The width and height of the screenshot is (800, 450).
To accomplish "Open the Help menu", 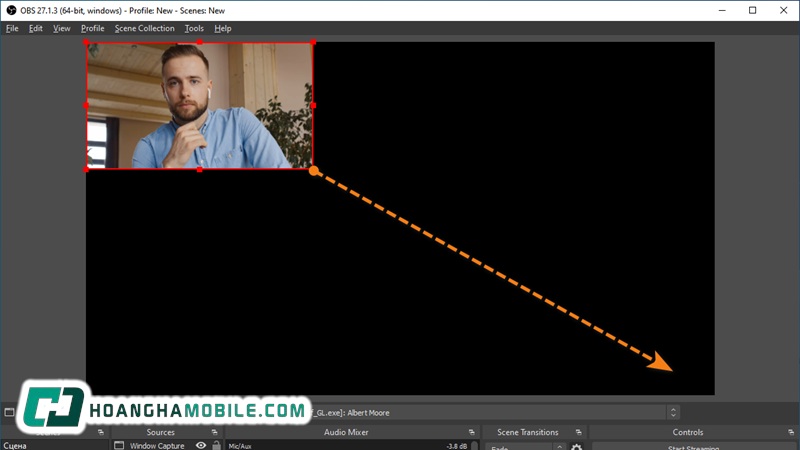I will 222,29.
